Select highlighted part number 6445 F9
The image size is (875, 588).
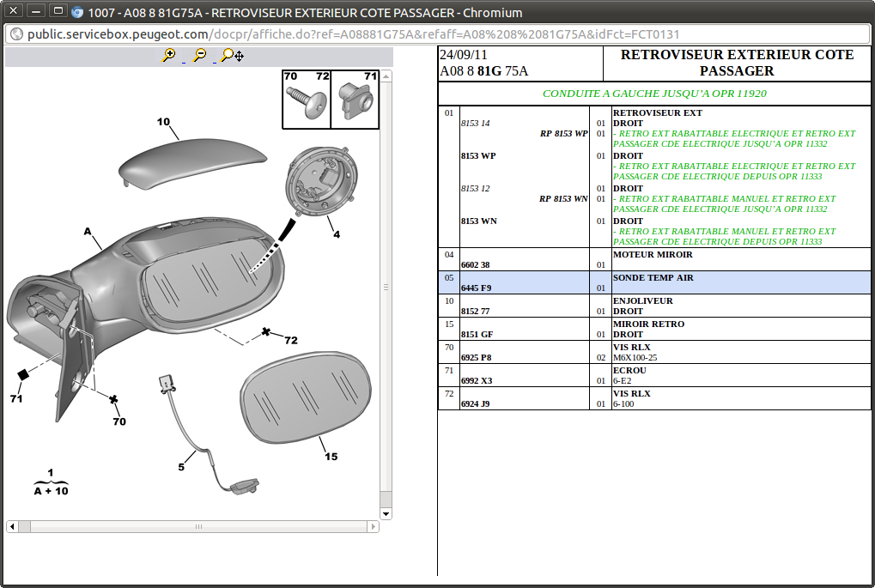tap(476, 288)
